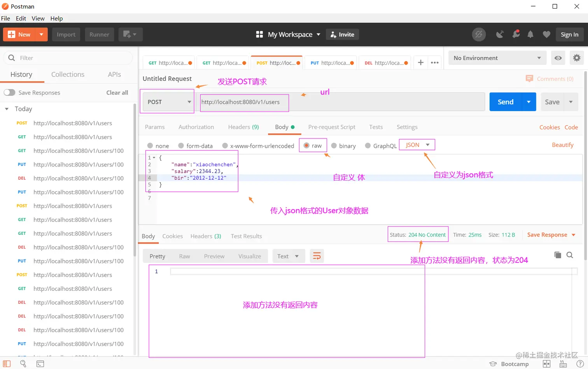Open the File menu
The image size is (588, 369).
click(5, 18)
